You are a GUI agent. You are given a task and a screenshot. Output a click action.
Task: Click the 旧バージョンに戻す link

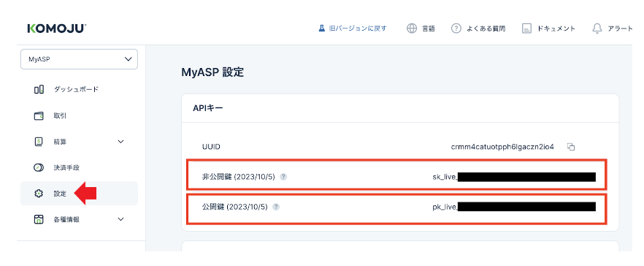[x=353, y=28]
